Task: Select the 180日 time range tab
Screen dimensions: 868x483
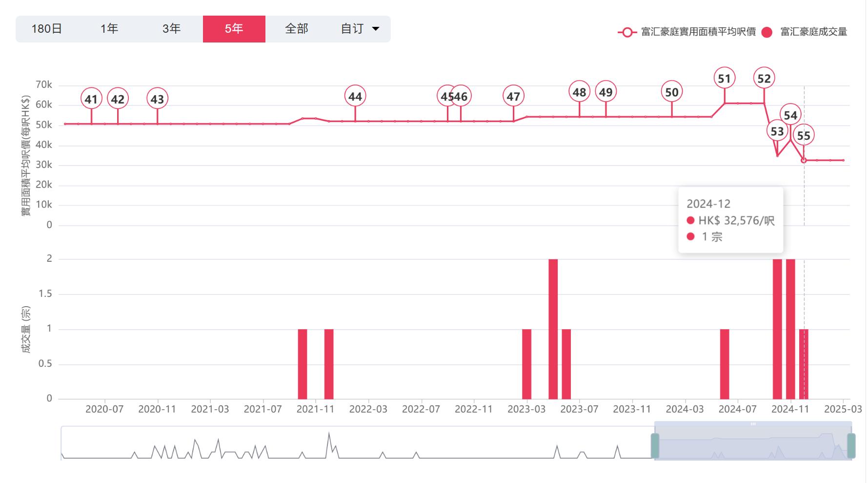Action: pos(47,29)
